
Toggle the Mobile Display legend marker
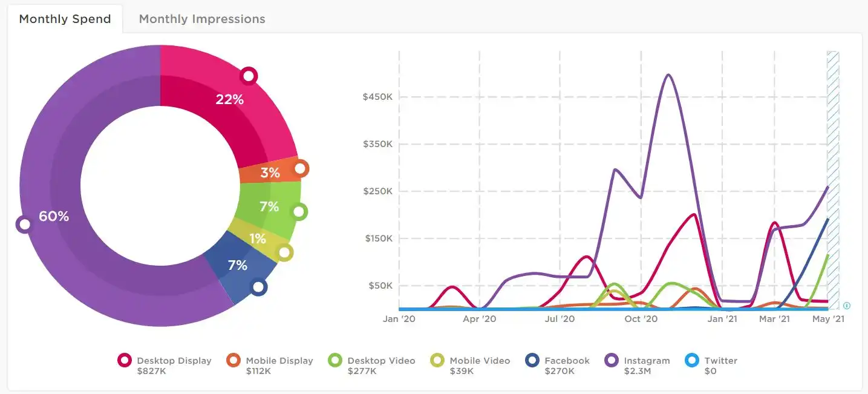(233, 361)
